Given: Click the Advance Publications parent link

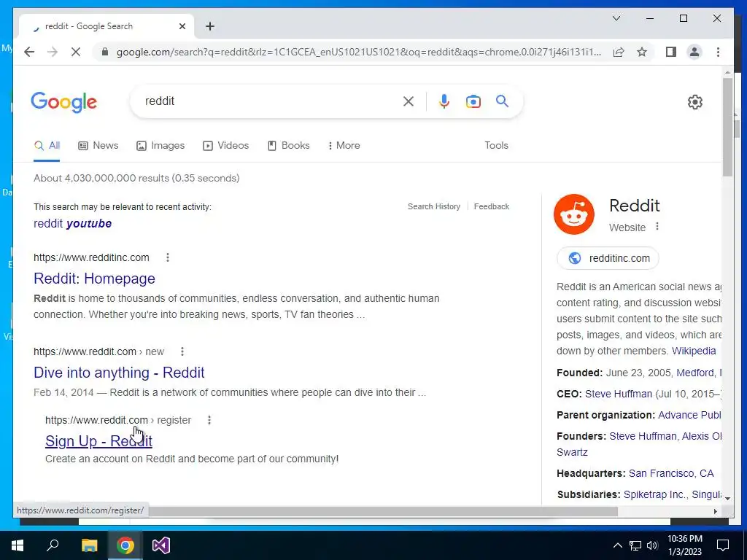Looking at the screenshot, I should click(689, 415).
